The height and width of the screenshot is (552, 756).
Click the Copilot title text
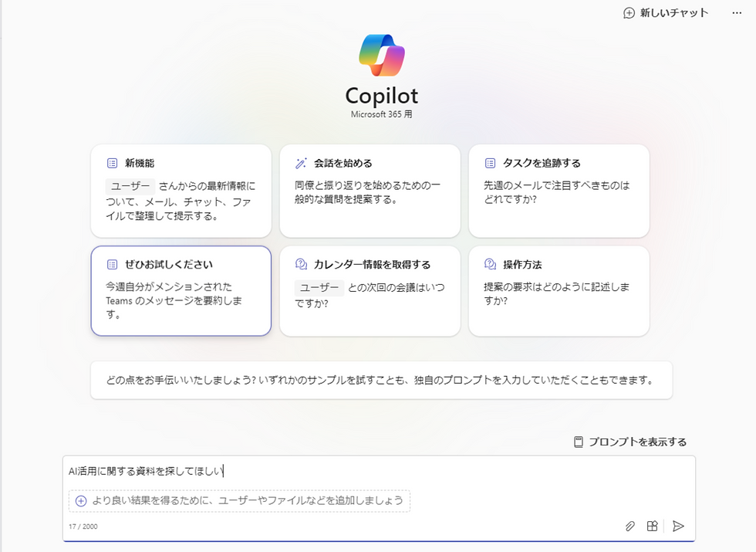pyautogui.click(x=382, y=96)
